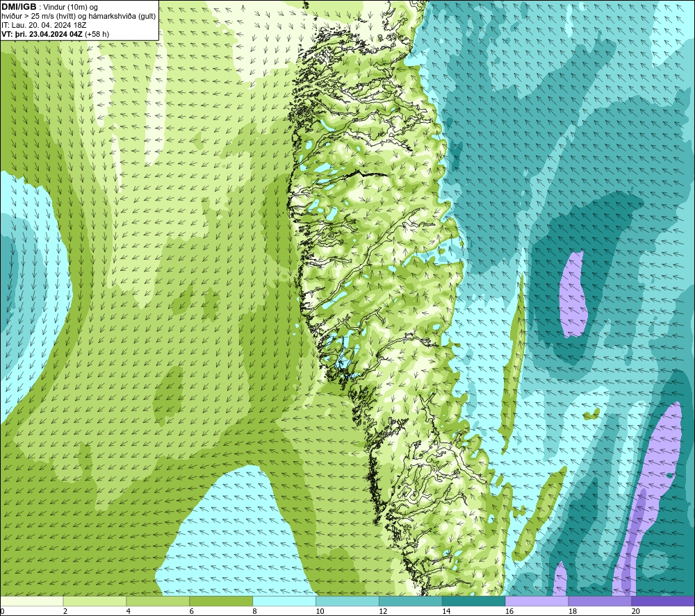Click the "hviður > 25 m/s (hvítt)" line
The image size is (695, 616).
41,17
